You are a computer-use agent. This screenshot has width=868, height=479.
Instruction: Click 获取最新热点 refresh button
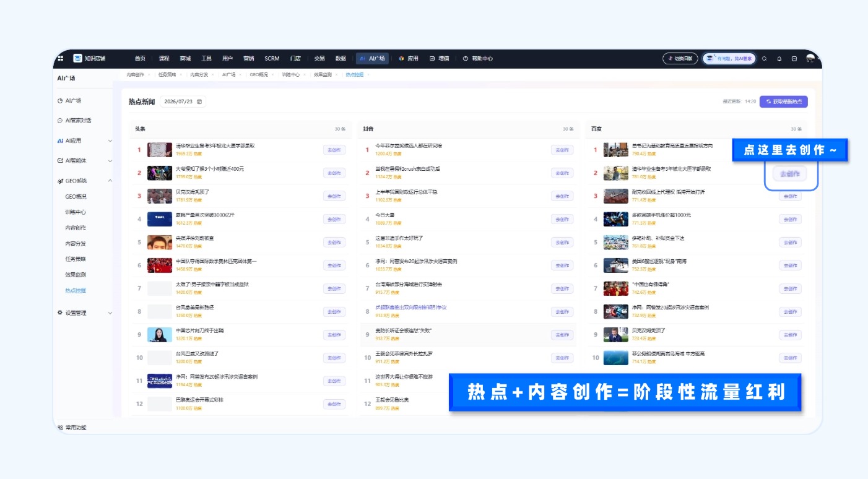coord(784,101)
